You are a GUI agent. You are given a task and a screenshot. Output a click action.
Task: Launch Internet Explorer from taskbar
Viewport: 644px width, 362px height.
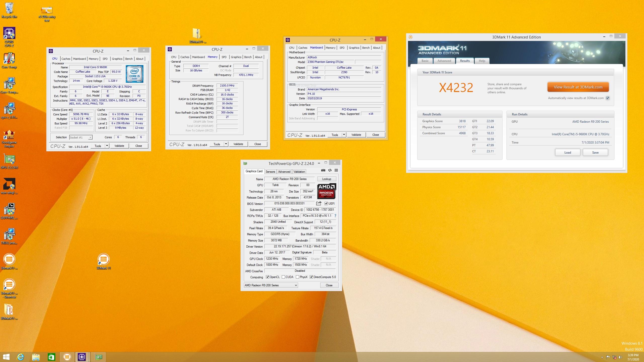(x=20, y=357)
